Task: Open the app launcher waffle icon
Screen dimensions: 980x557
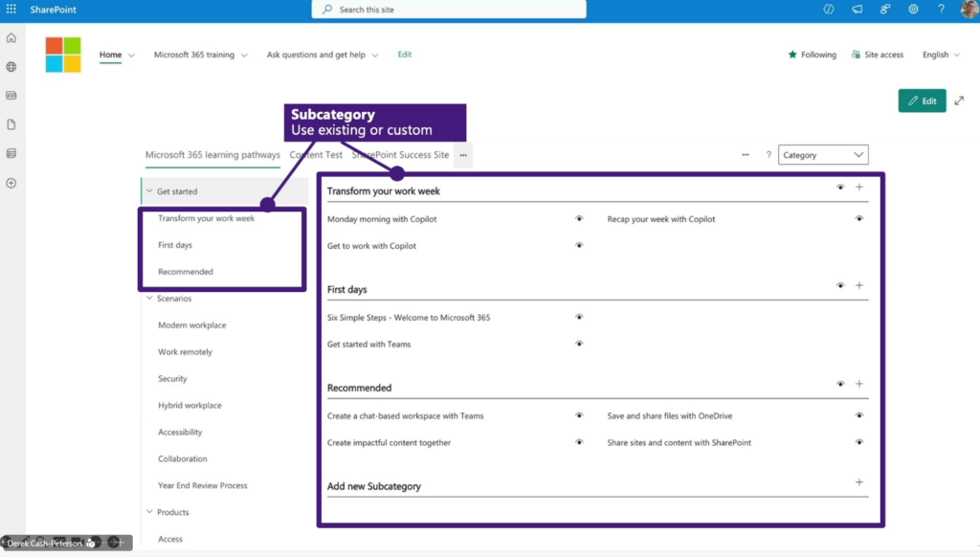Action: tap(11, 10)
